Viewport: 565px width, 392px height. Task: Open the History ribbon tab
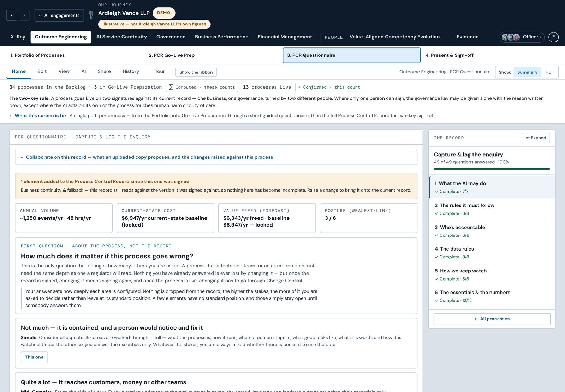(x=131, y=71)
